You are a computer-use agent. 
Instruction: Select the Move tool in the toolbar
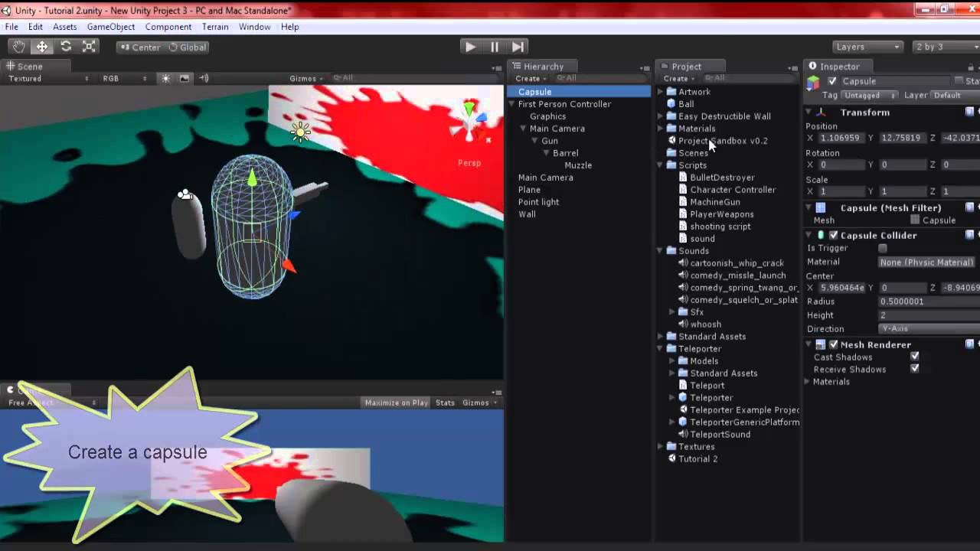(x=42, y=47)
